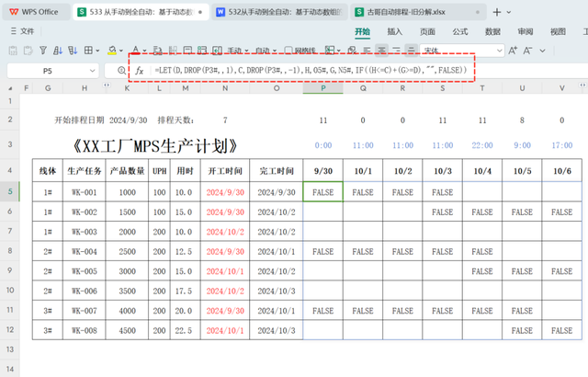Viewport: 588px width, 377px height.
Task: Open the 视图 ribbon tab
Action: pos(558,31)
